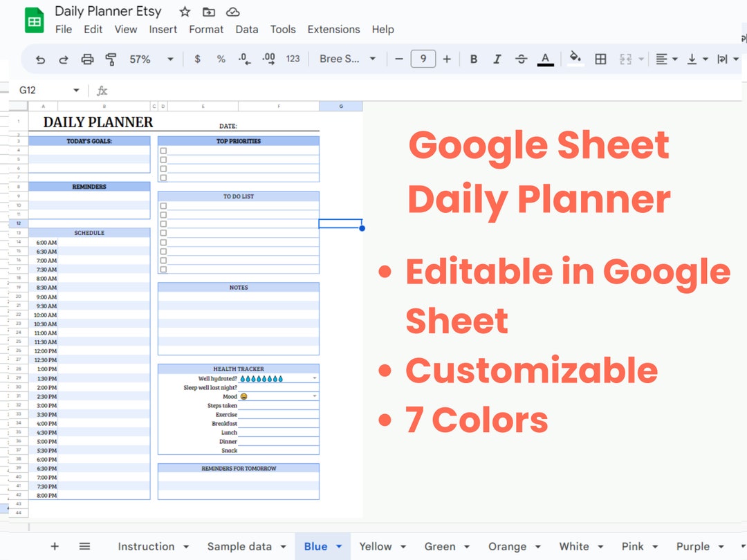Click the Strikethrough formatting icon

521,59
